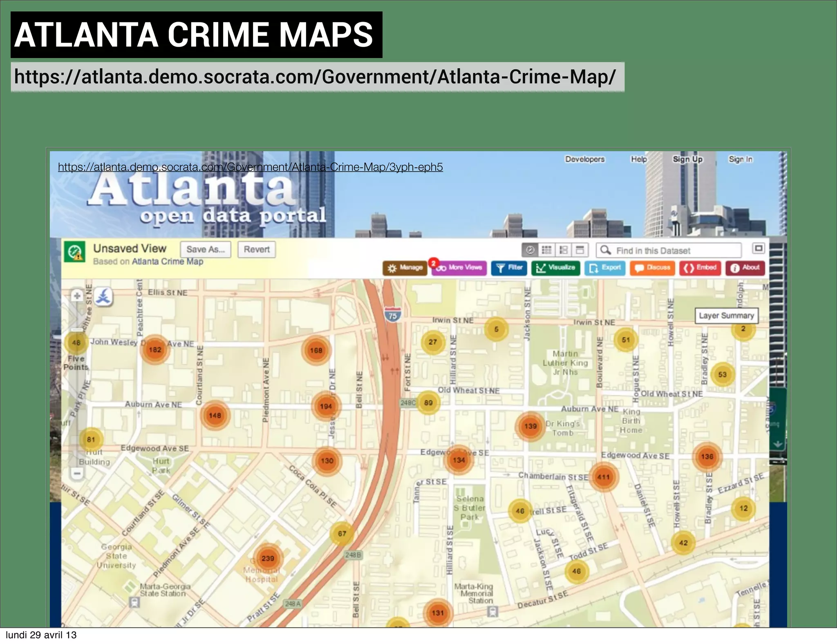837x644 pixels.
Task: Open the Manage panel
Action: [x=405, y=268]
